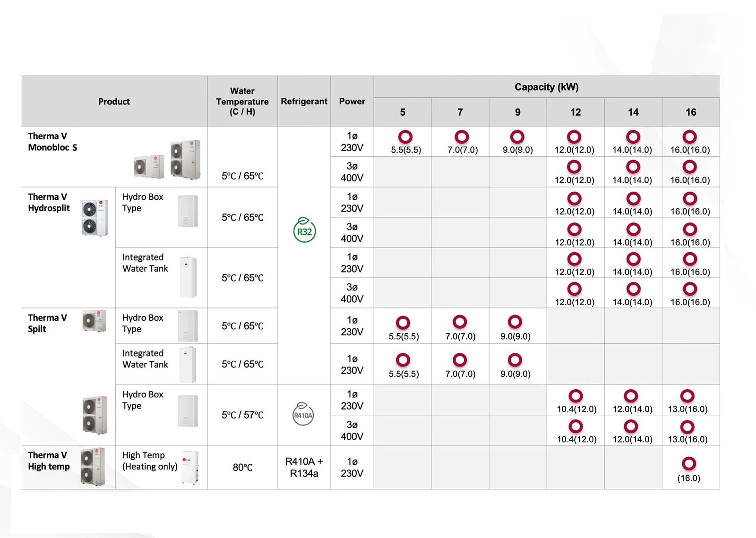This screenshot has height=538, width=756.
Task: Click the circle above the (16.0) High temp value
Action: click(x=689, y=463)
